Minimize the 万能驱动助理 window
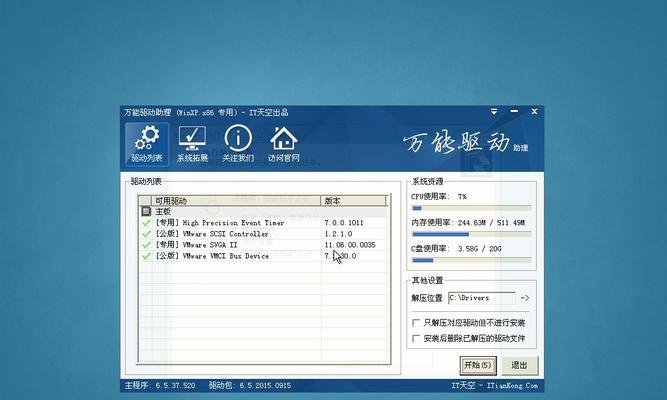The image size is (667, 400). tap(514, 111)
